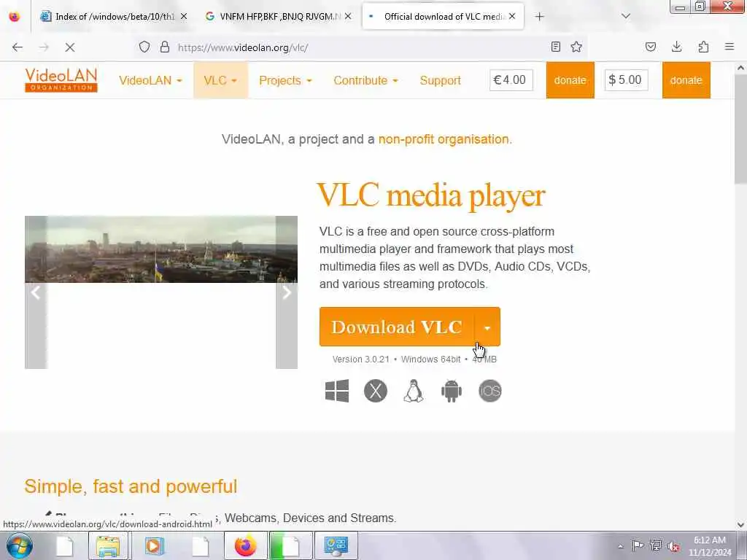Open the media player taskbar icon
This screenshot has height=560, width=747.
[x=153, y=545]
